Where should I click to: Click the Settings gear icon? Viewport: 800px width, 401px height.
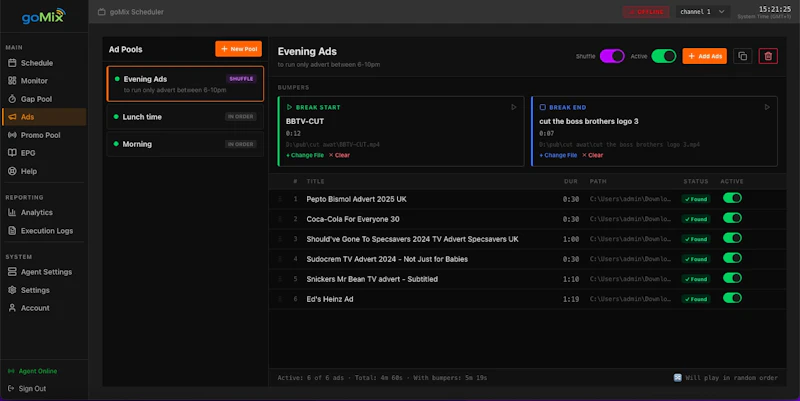click(12, 290)
